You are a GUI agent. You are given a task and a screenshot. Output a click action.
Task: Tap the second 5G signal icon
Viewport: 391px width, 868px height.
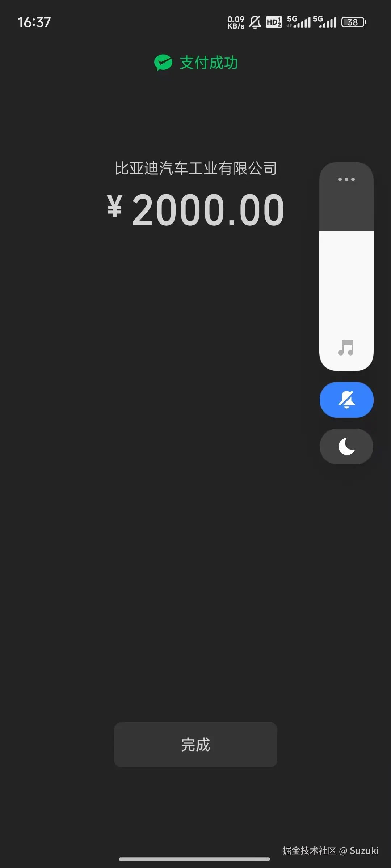pyautogui.click(x=325, y=22)
